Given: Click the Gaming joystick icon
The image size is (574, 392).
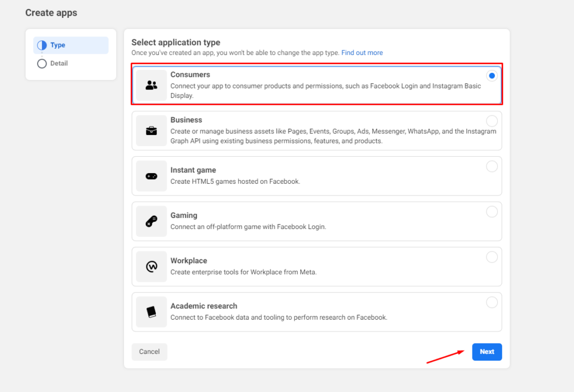Looking at the screenshot, I should tap(151, 221).
